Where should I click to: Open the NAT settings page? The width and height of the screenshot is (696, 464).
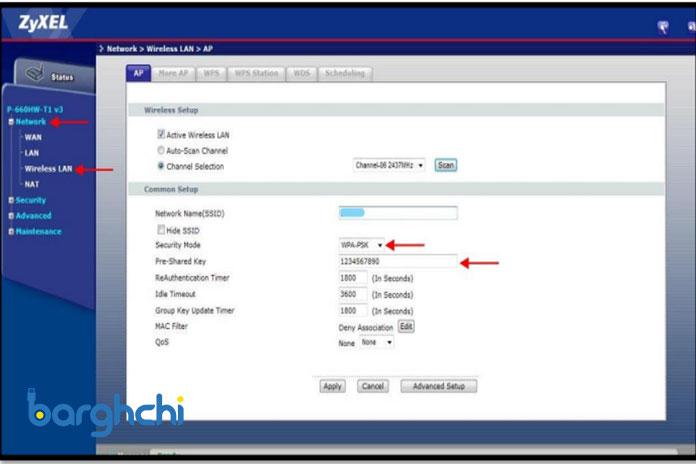(x=31, y=184)
